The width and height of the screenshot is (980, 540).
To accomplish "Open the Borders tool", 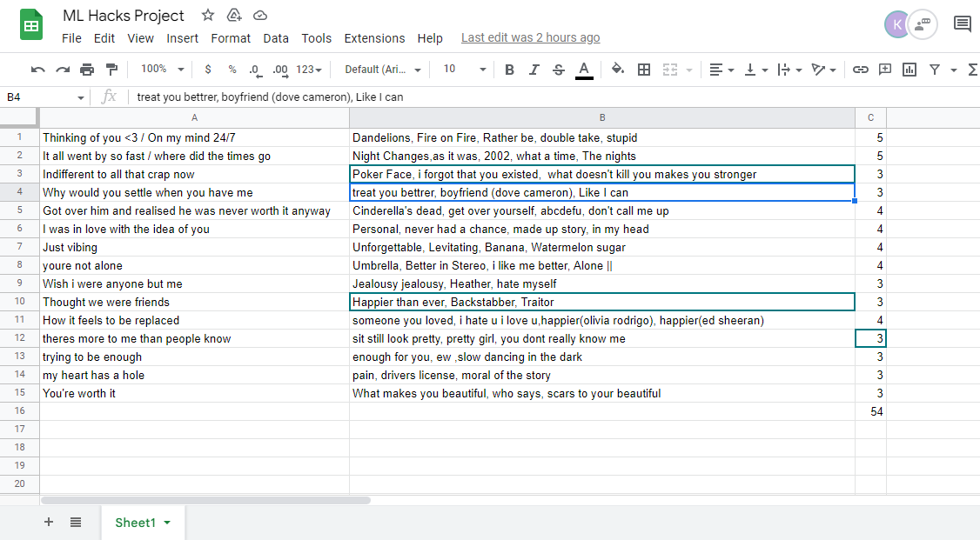I will coord(644,70).
